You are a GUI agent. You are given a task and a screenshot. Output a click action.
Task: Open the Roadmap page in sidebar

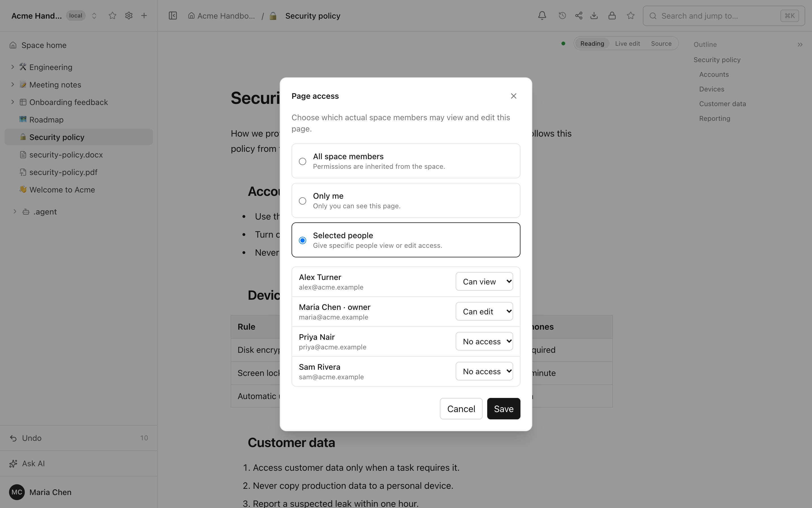(78, 120)
